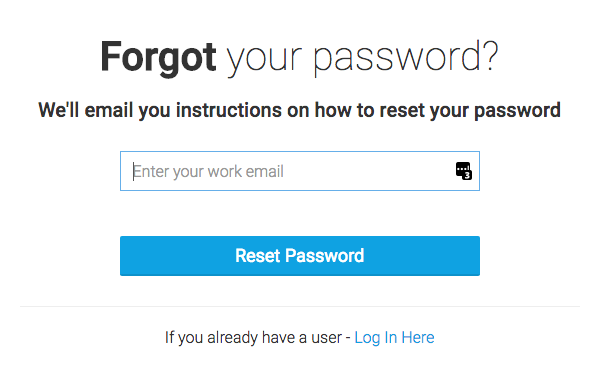607x378 pixels.
Task: Click the horizontal divider above the login text
Action: pos(300,306)
